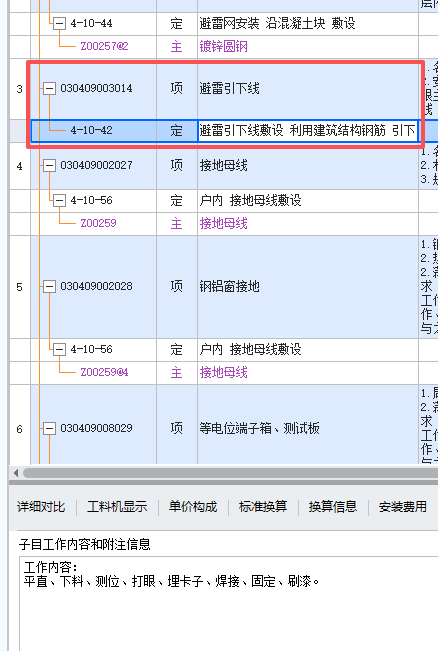Collapse item 030409002027 expander

(x=49, y=166)
